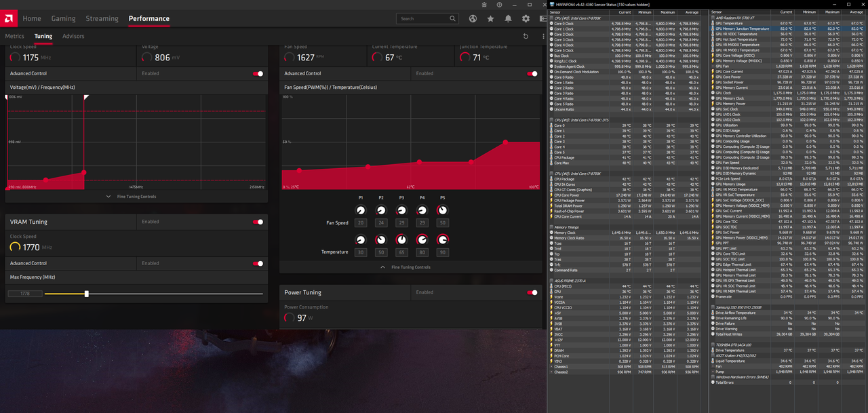Click the P5 Fan Speed value box 50
Image resolution: width=868 pixels, height=413 pixels.
pyautogui.click(x=443, y=223)
